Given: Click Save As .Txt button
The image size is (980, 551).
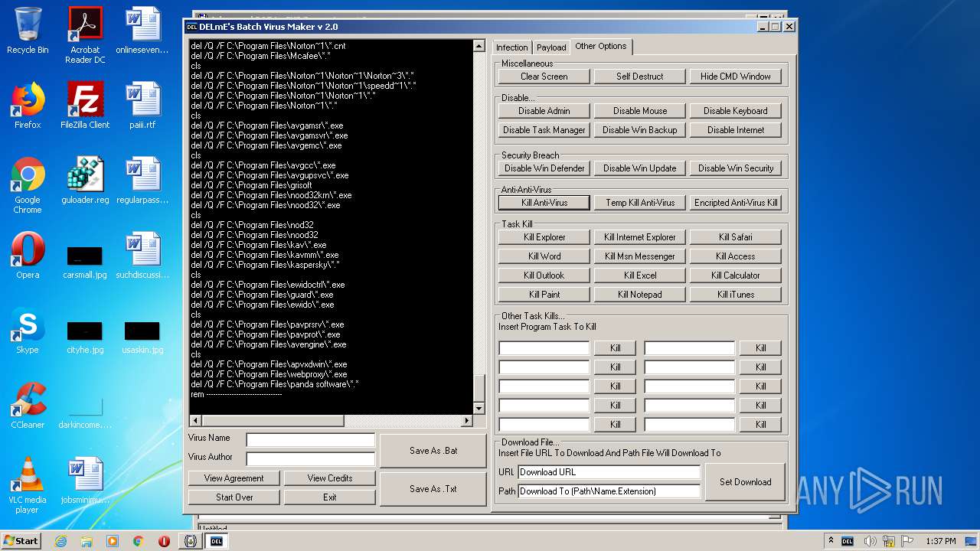Looking at the screenshot, I should coord(433,489).
